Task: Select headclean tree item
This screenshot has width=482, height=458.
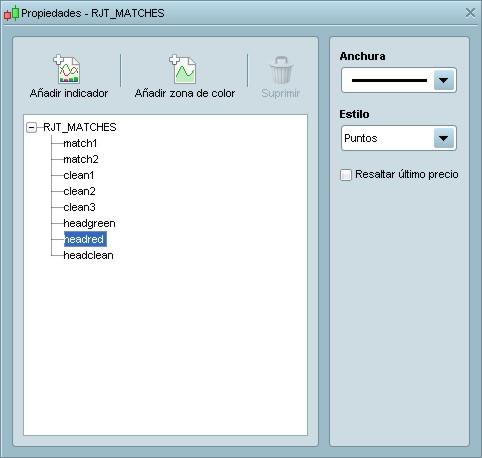Action: click(88, 255)
